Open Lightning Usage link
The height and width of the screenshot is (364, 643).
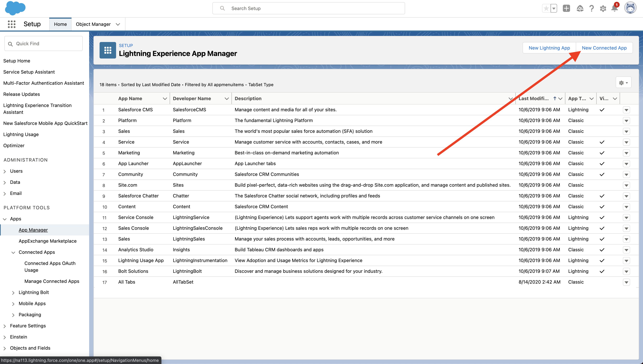click(x=21, y=134)
